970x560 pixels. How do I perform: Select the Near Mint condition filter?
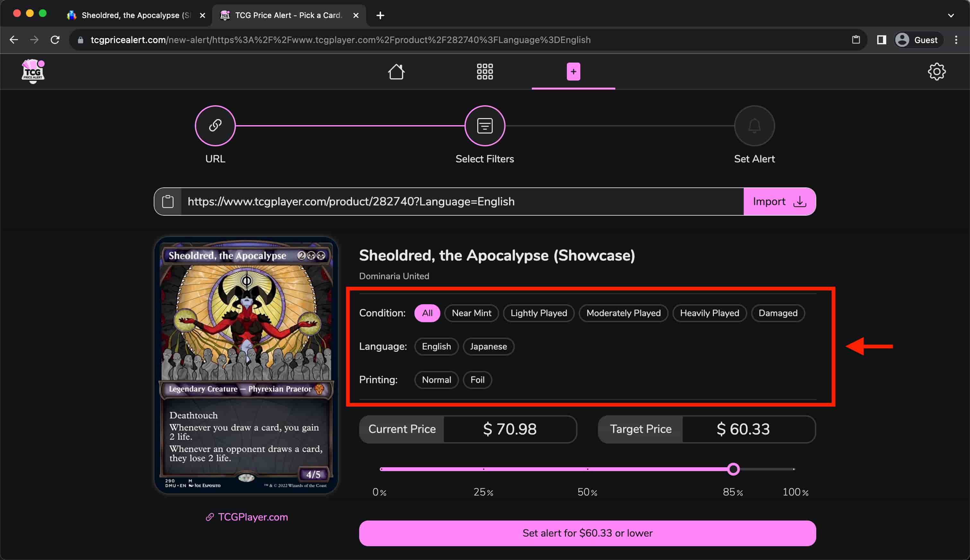pos(471,313)
